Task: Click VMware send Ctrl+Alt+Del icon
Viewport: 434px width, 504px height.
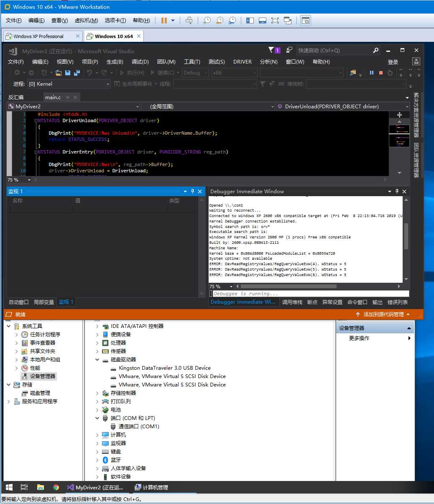Action: coord(189,20)
